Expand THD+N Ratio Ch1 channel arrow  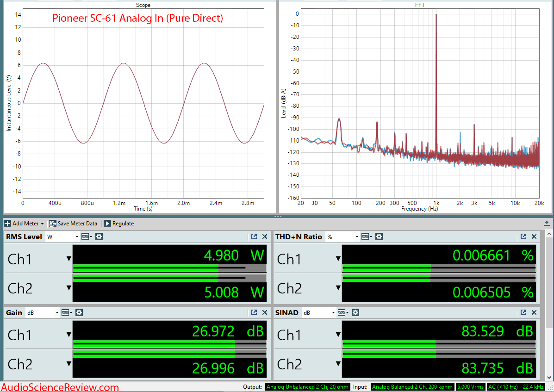click(338, 259)
